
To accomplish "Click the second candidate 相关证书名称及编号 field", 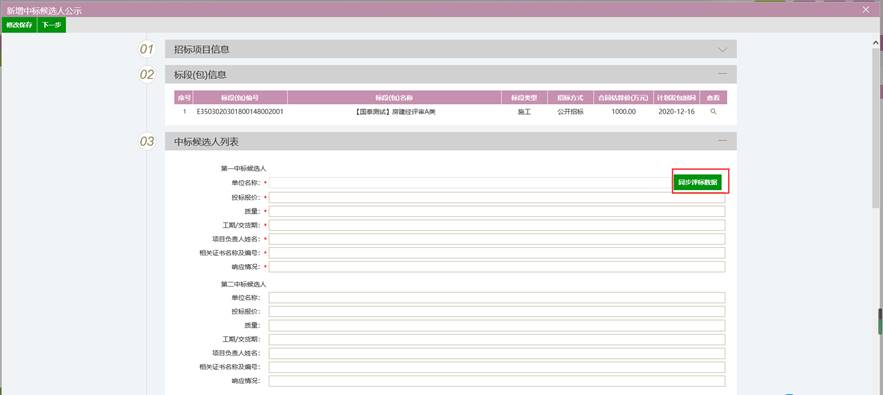I will (497, 367).
